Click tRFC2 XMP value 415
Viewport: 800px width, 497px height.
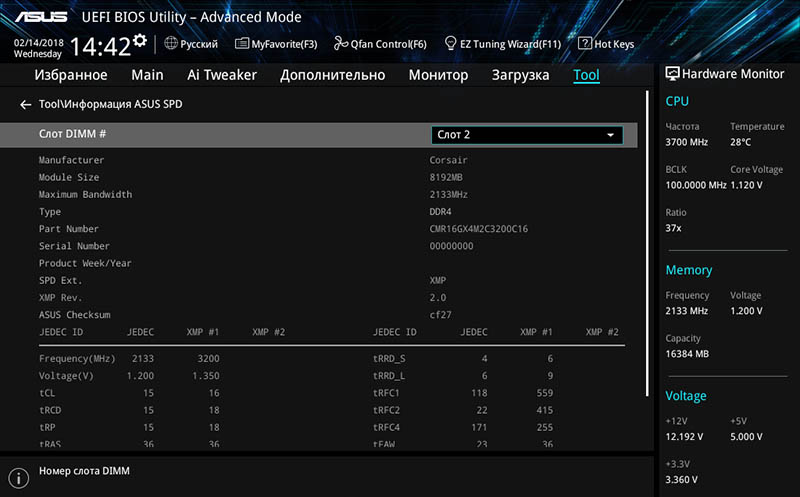544,410
